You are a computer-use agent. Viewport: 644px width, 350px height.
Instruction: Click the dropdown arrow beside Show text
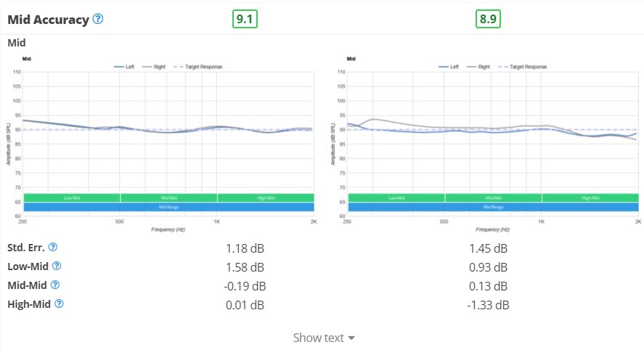tap(351, 338)
